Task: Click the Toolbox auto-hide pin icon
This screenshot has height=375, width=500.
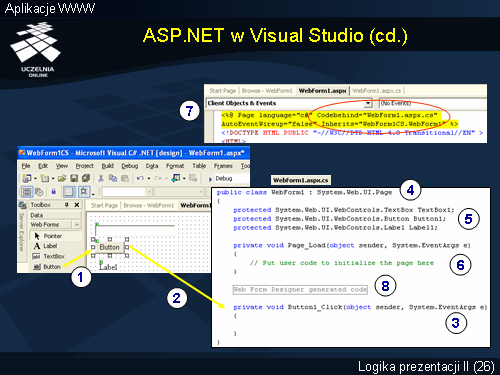Action: pos(67,205)
